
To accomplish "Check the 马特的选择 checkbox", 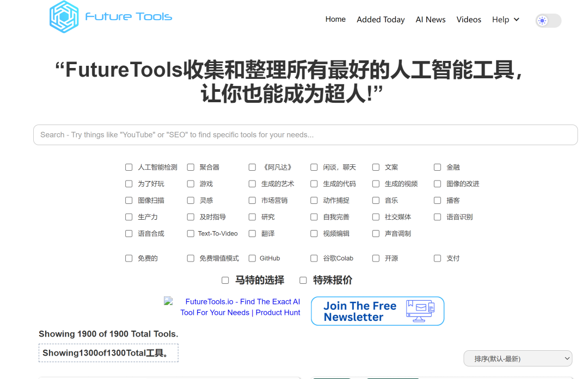I will click(225, 280).
